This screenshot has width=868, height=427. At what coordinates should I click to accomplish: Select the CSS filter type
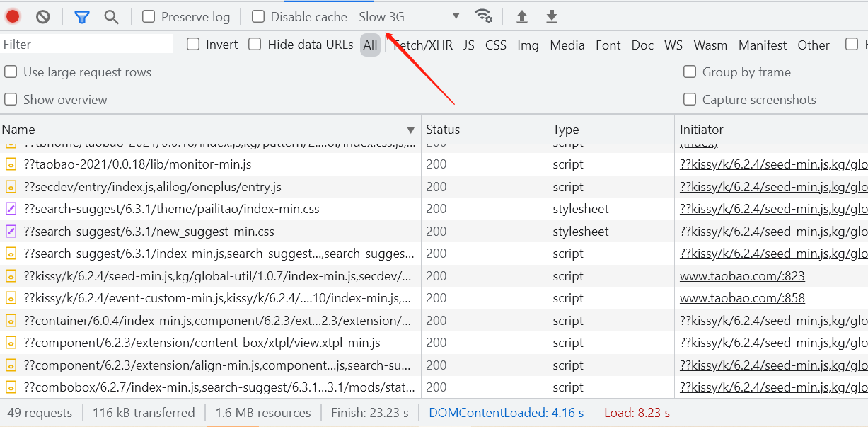[496, 45]
